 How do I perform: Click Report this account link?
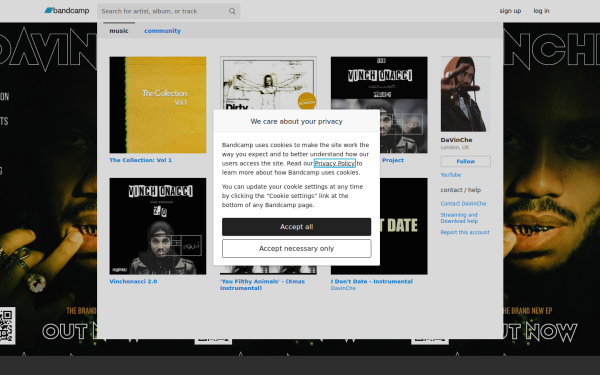[x=465, y=232]
